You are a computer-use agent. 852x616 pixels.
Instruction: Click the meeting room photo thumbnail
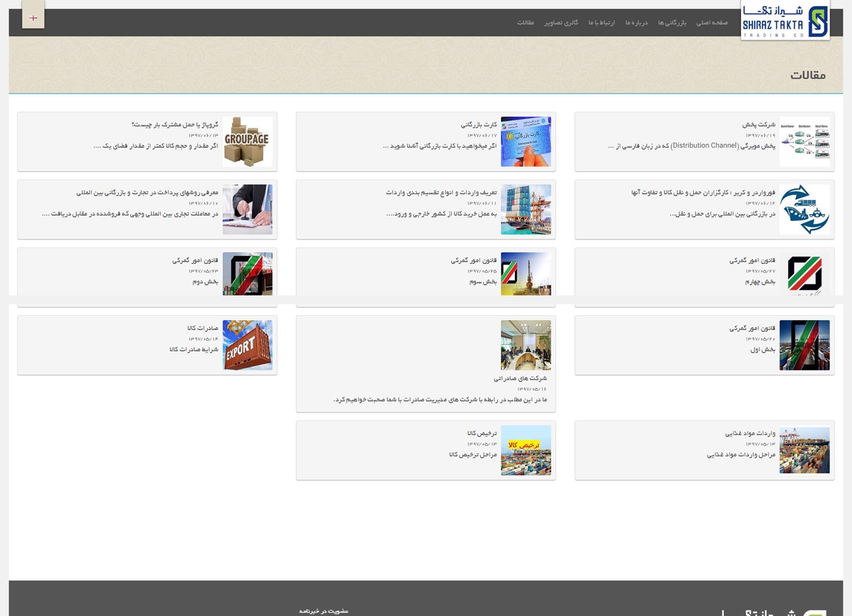click(x=526, y=345)
